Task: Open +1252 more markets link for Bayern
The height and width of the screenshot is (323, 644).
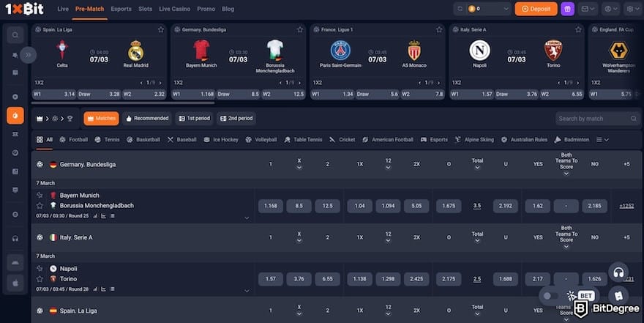Action: tap(626, 206)
